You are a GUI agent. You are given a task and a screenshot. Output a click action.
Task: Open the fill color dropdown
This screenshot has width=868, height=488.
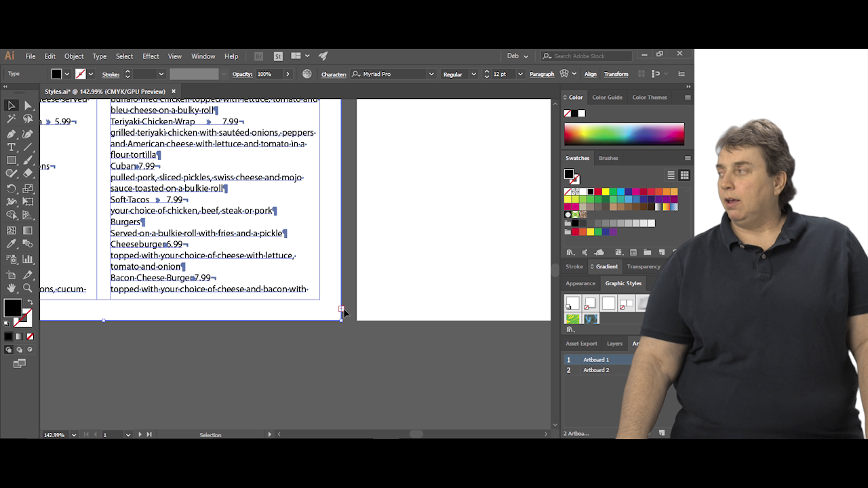click(66, 74)
